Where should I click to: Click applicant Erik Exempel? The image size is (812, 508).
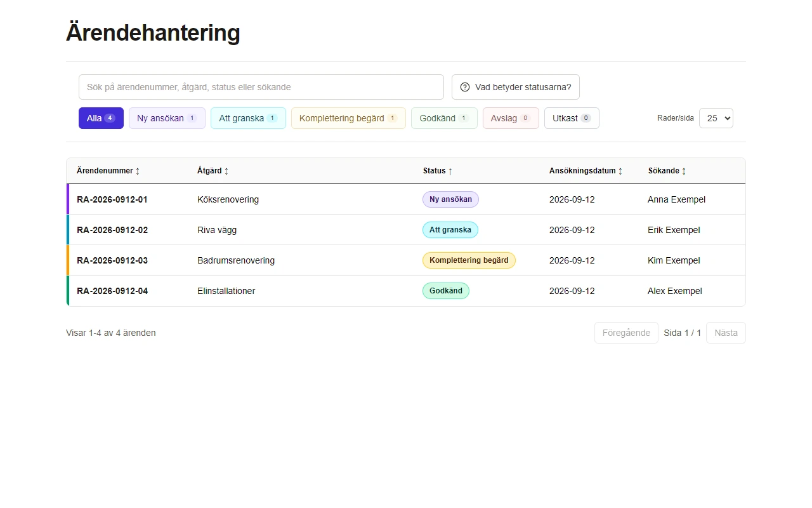[674, 230]
